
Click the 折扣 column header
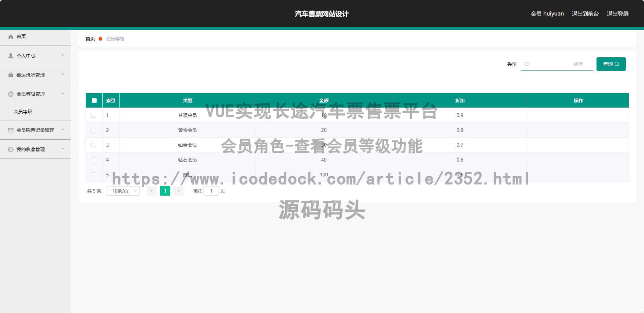click(x=460, y=101)
